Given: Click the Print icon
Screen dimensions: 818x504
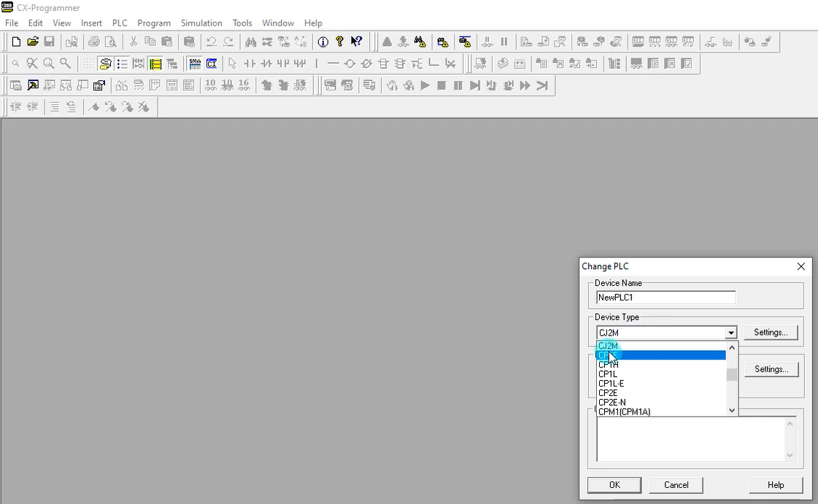Looking at the screenshot, I should (94, 42).
